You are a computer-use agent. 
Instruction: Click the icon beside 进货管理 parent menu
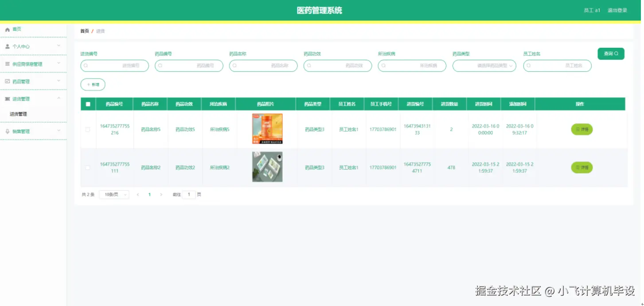[7, 99]
